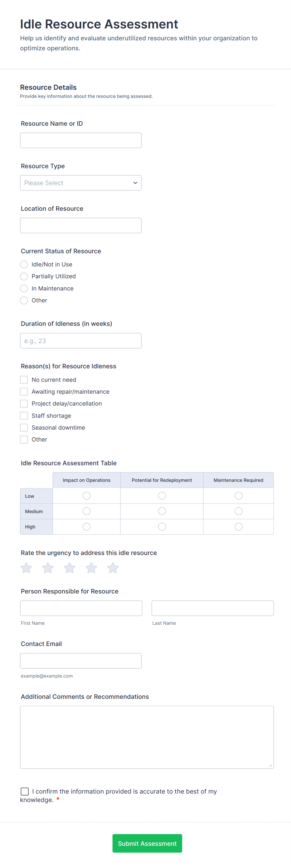Select the fourth urgency star
This screenshot has width=291, height=868.
click(91, 568)
